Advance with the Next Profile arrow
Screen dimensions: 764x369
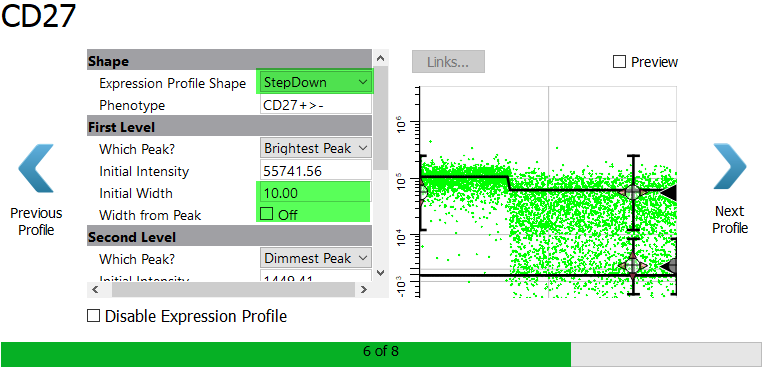(x=729, y=167)
